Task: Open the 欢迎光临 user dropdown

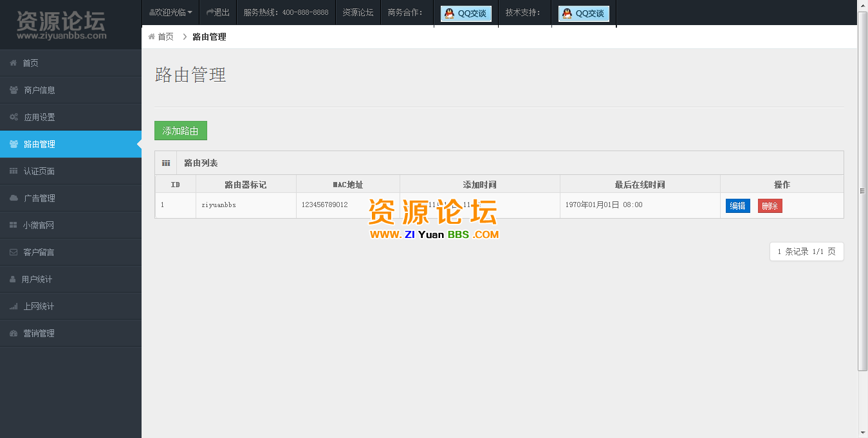Action: [171, 12]
